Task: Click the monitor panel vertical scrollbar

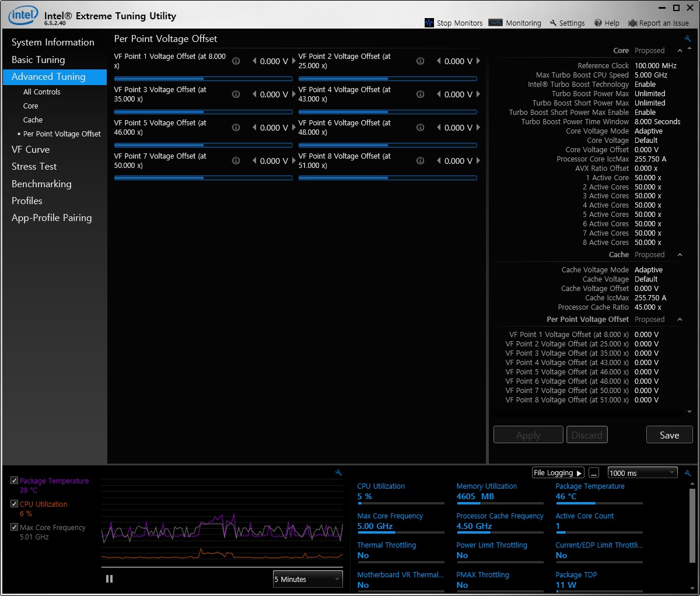Action: pos(692,525)
